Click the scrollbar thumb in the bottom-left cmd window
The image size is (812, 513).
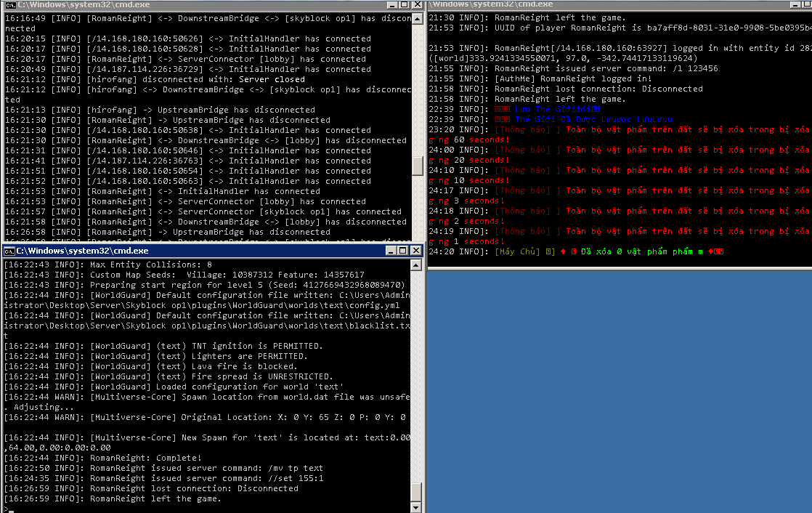tap(416, 491)
